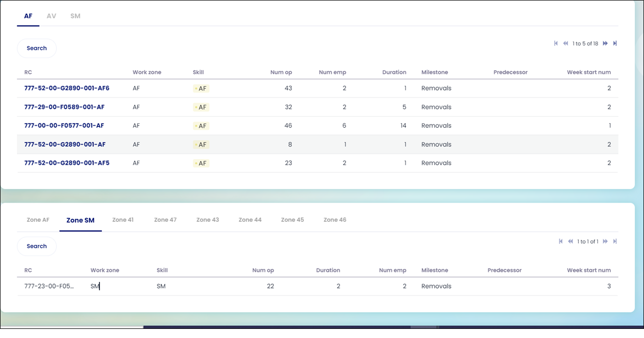
Task: Click the SM work zone cell
Action: tap(95, 286)
